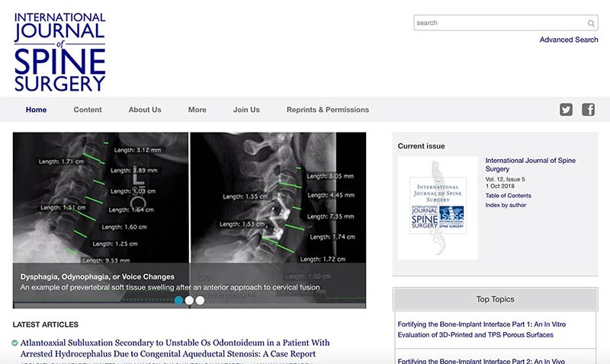Focus the search input field

506,23
